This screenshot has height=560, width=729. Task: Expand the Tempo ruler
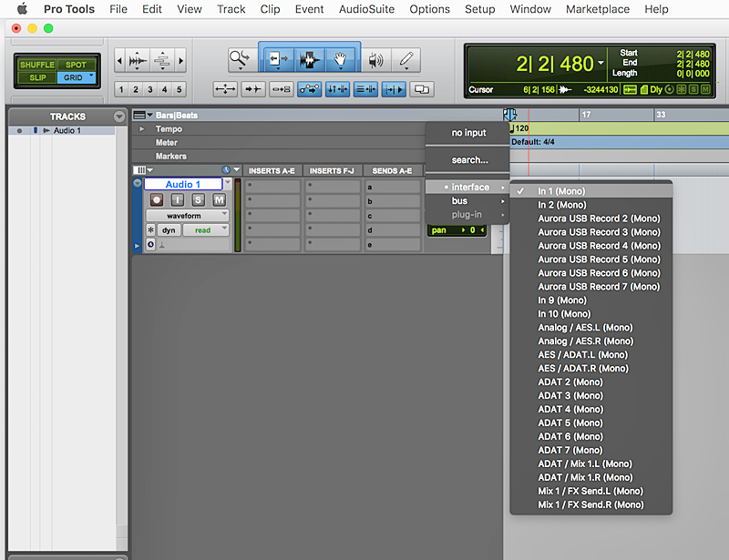coord(141,128)
